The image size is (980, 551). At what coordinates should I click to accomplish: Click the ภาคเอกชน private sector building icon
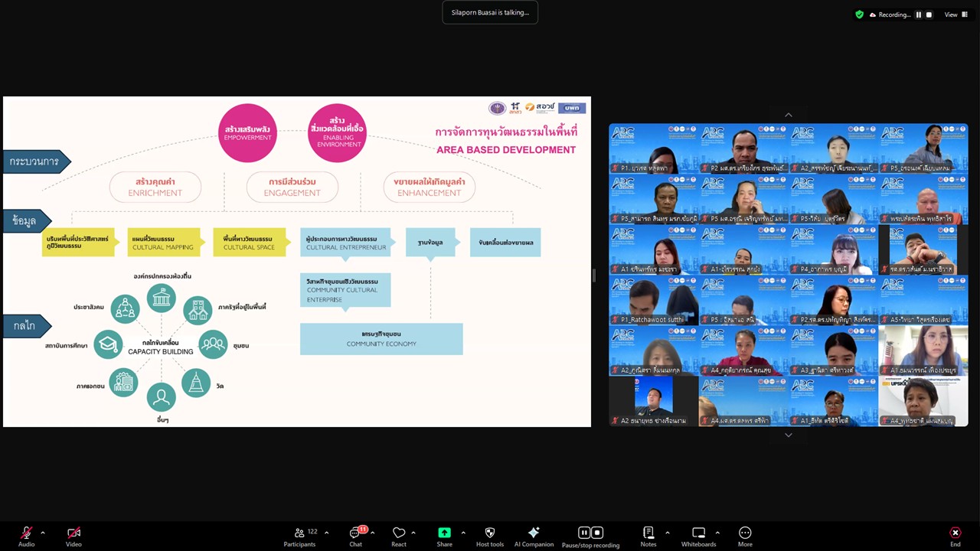tap(123, 382)
